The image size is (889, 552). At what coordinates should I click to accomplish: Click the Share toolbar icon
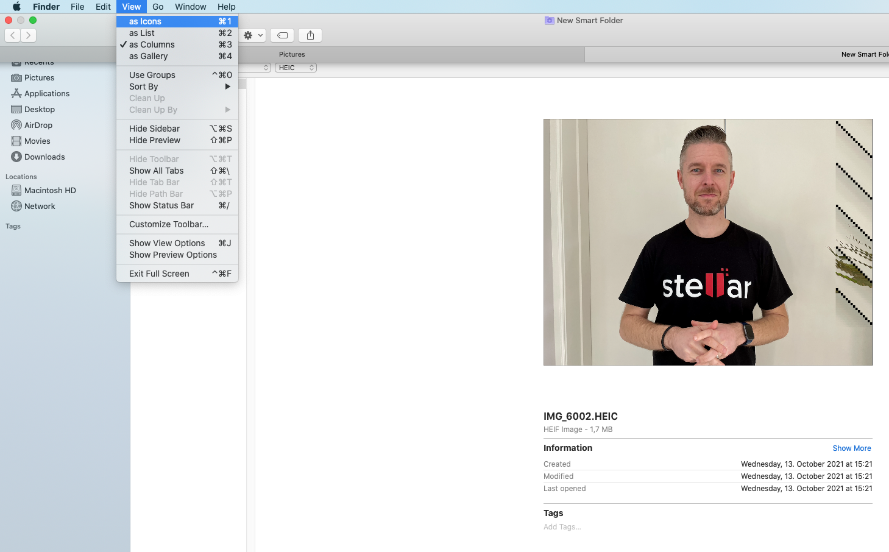click(310, 35)
